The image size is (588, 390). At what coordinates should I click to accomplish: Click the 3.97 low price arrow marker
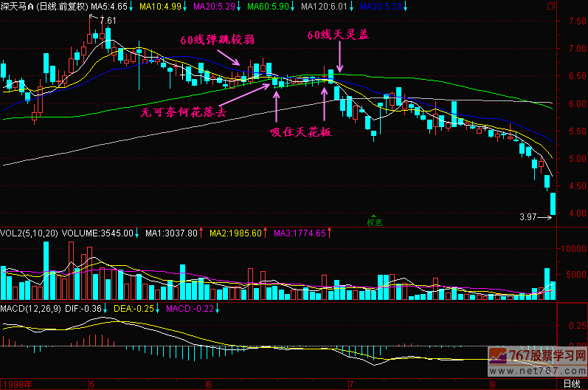tap(533, 216)
